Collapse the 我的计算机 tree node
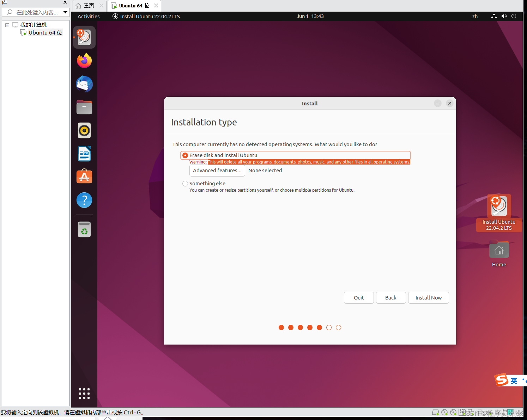The image size is (527, 420). 7,25
